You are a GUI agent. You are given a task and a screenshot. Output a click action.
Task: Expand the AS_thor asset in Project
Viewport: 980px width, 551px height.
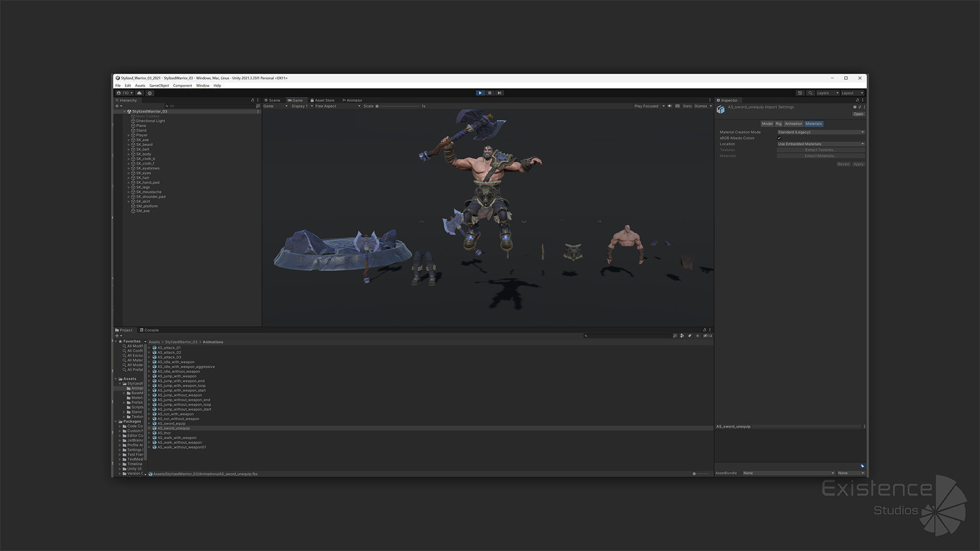[x=149, y=433]
